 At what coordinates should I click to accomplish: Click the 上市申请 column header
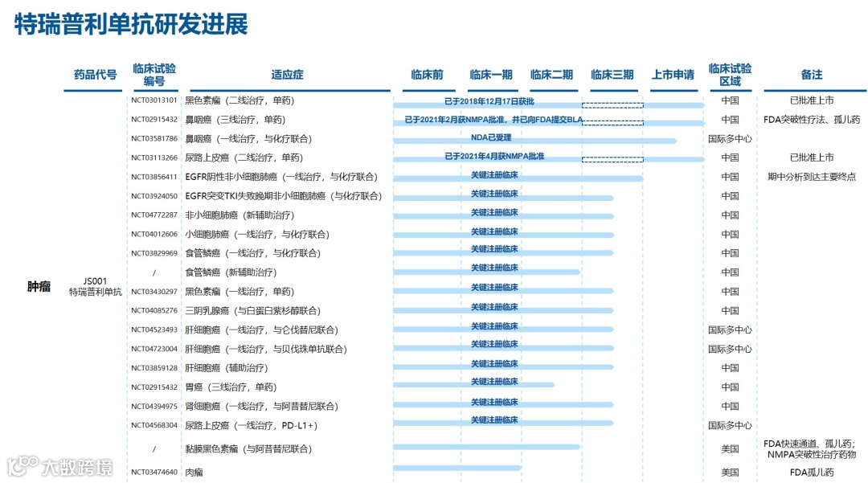pos(673,75)
